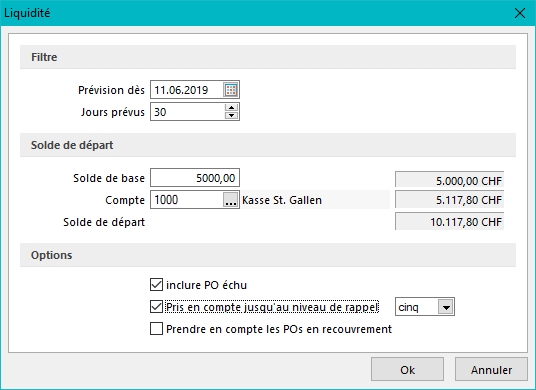This screenshot has width=536, height=390.
Task: Edit the Solde de base amount field
Action: (195, 178)
